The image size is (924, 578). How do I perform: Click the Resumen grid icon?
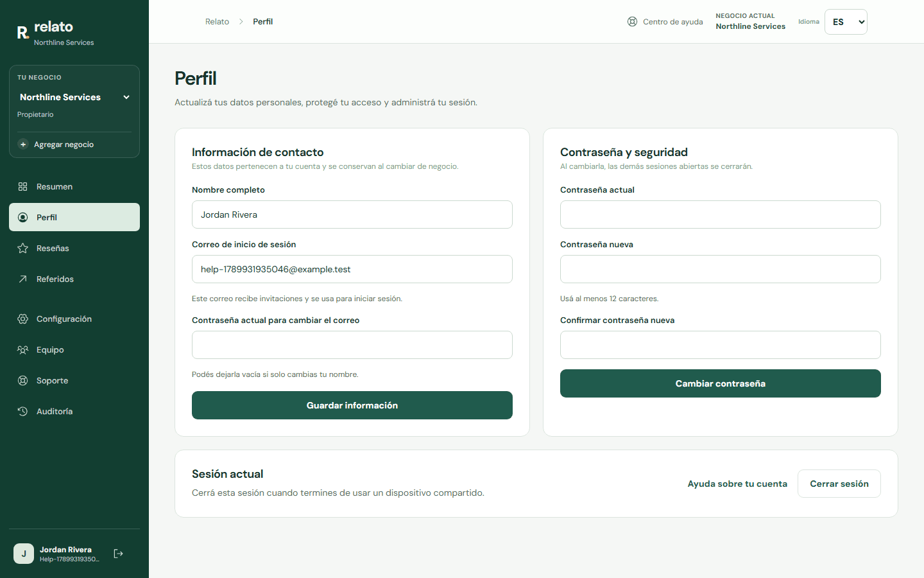click(22, 187)
